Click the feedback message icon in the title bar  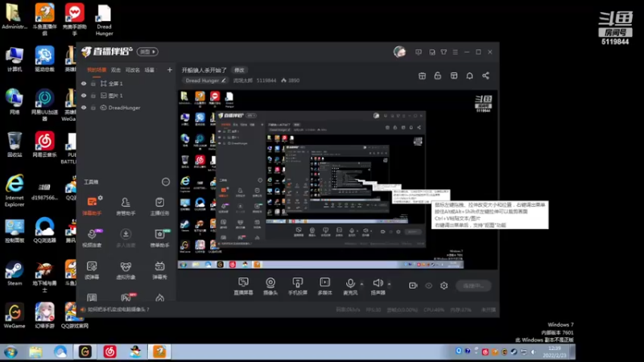(419, 52)
